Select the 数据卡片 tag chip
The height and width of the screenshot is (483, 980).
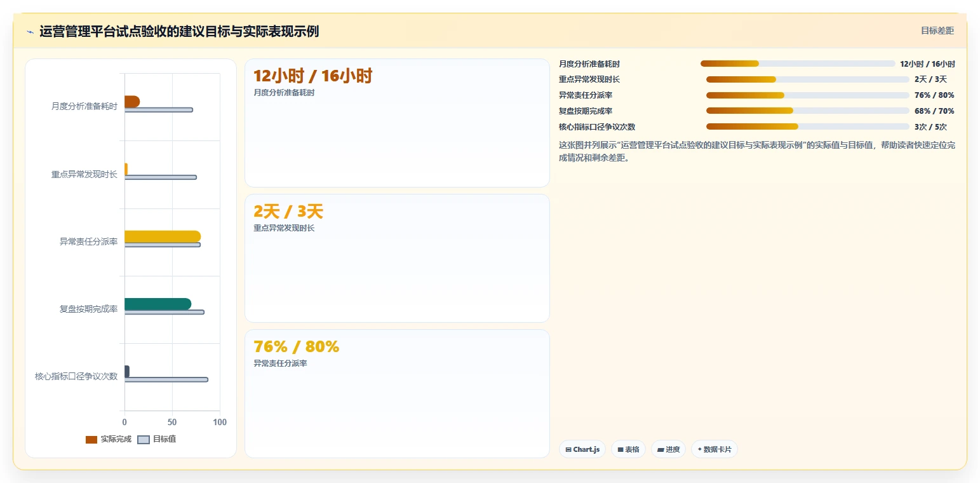tap(715, 449)
